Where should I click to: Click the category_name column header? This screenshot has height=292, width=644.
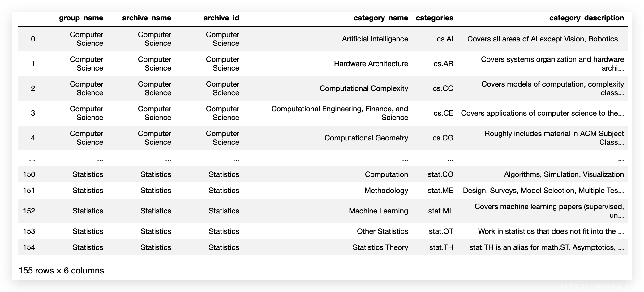click(381, 18)
